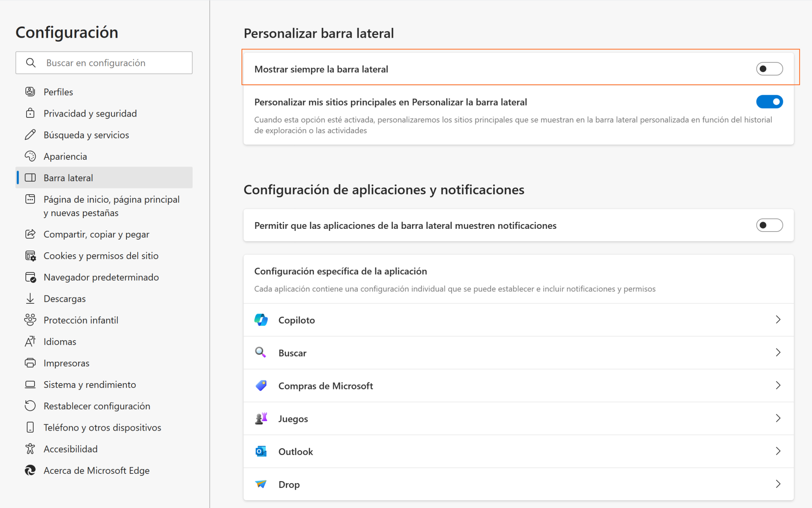Open Outlook specific settings via chevron
This screenshot has height=508, width=812.
pos(778,451)
